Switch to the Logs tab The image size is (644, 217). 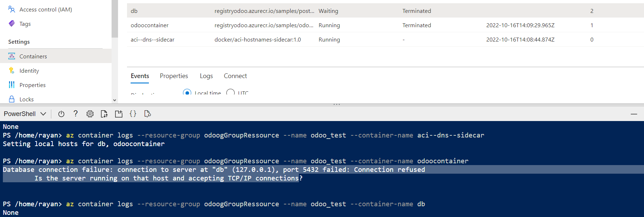pos(206,76)
